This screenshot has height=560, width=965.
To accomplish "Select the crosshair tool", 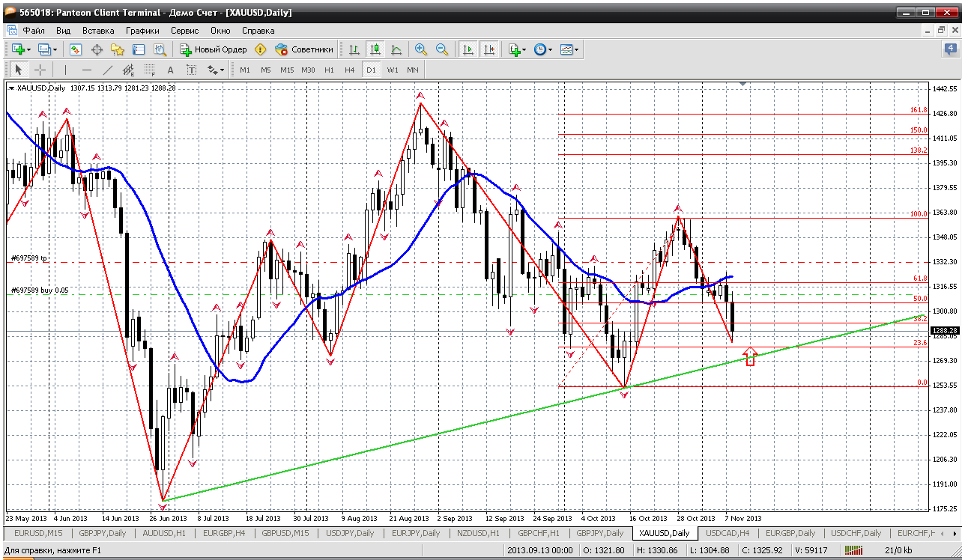I will coord(40,70).
